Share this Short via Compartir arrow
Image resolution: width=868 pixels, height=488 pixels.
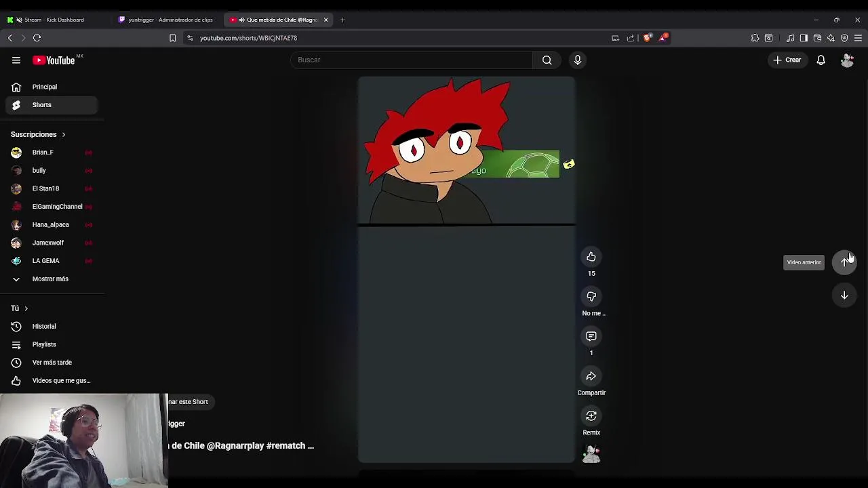(591, 376)
